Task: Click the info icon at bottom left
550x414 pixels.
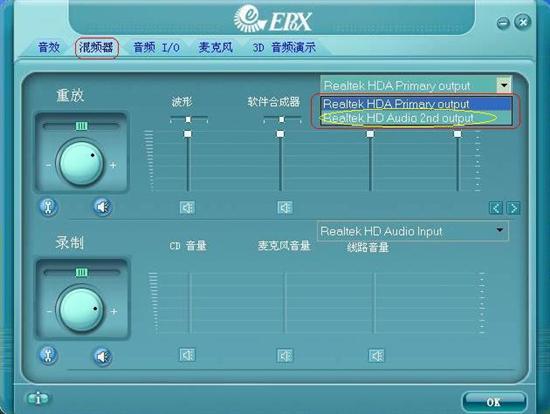Action: 38,399
